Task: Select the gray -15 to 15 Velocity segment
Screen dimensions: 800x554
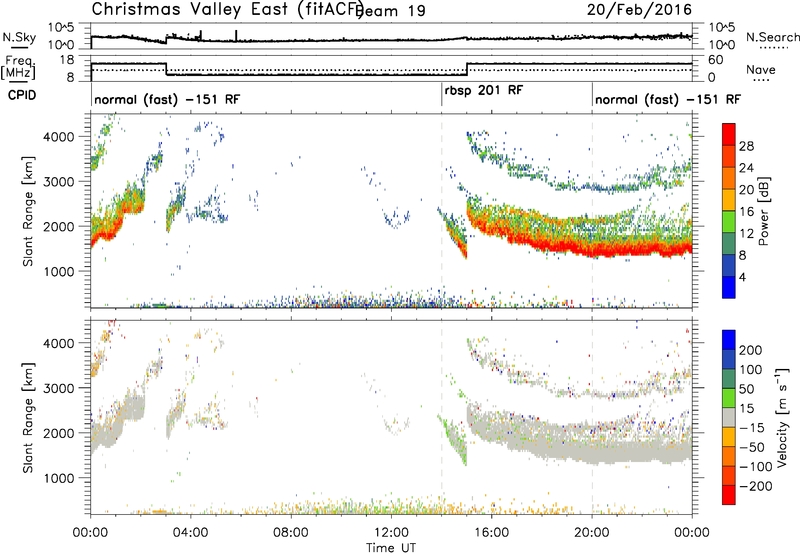Action: [x=729, y=417]
